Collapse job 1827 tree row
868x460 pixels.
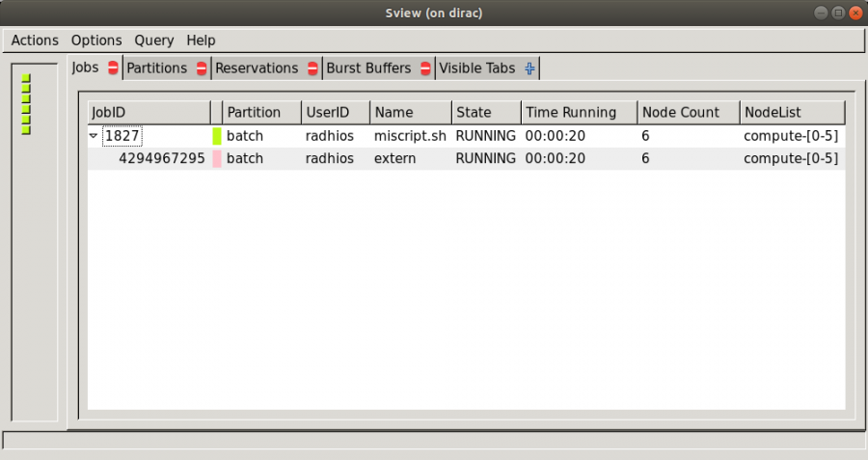94,136
